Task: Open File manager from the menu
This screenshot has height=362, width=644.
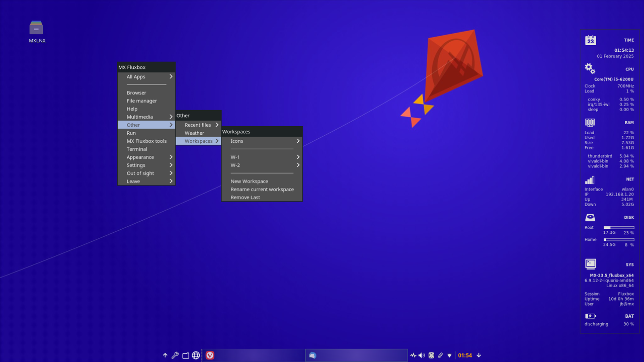Action: (146, 101)
